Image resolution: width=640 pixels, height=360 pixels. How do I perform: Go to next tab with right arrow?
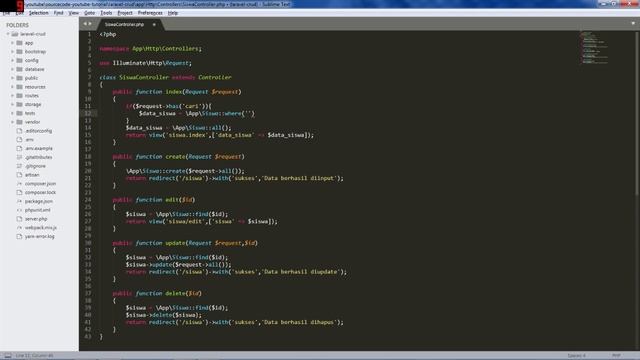[90, 24]
